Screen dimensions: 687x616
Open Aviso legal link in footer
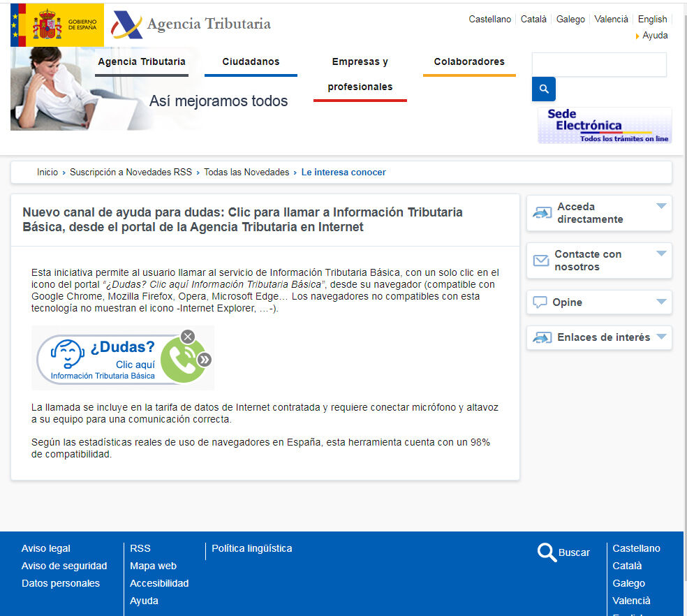[46, 549]
